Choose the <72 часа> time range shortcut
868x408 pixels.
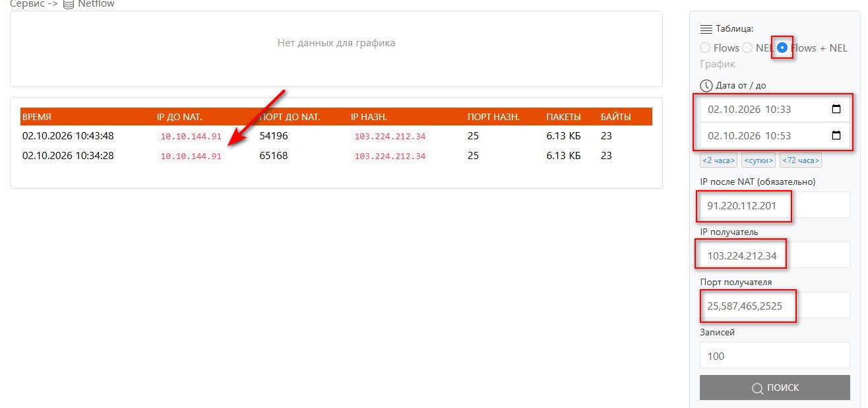click(801, 160)
